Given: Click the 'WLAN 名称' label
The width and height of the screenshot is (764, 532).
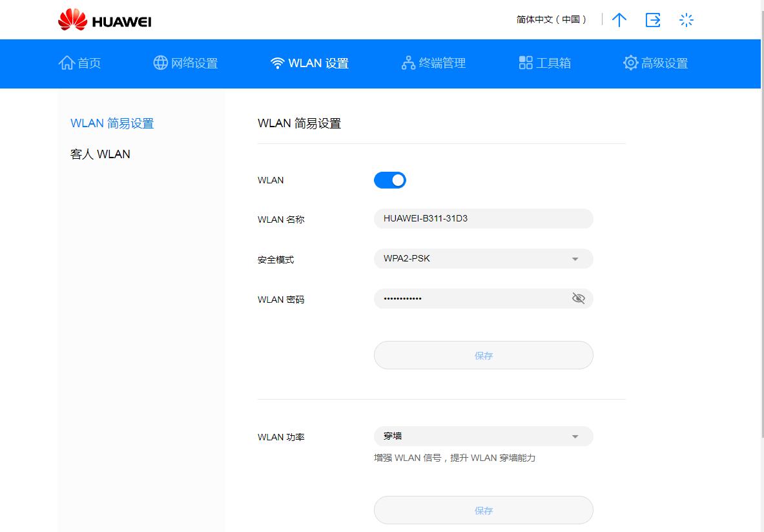Looking at the screenshot, I should [x=281, y=220].
